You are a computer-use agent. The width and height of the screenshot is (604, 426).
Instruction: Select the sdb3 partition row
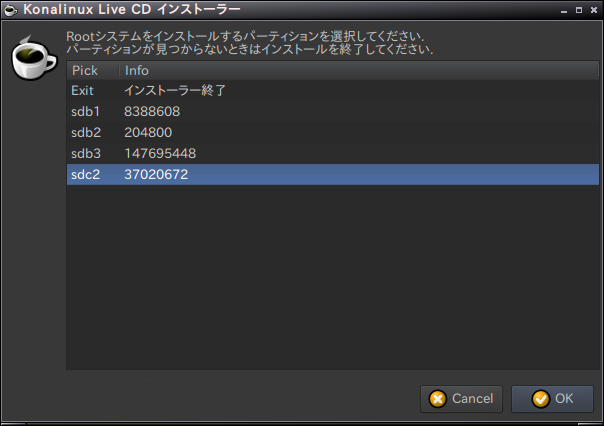click(x=333, y=153)
